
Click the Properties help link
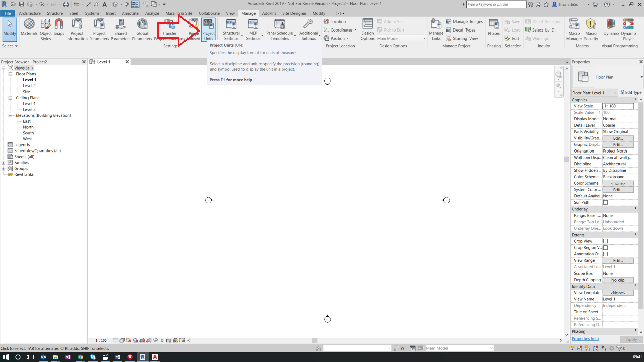click(x=585, y=339)
